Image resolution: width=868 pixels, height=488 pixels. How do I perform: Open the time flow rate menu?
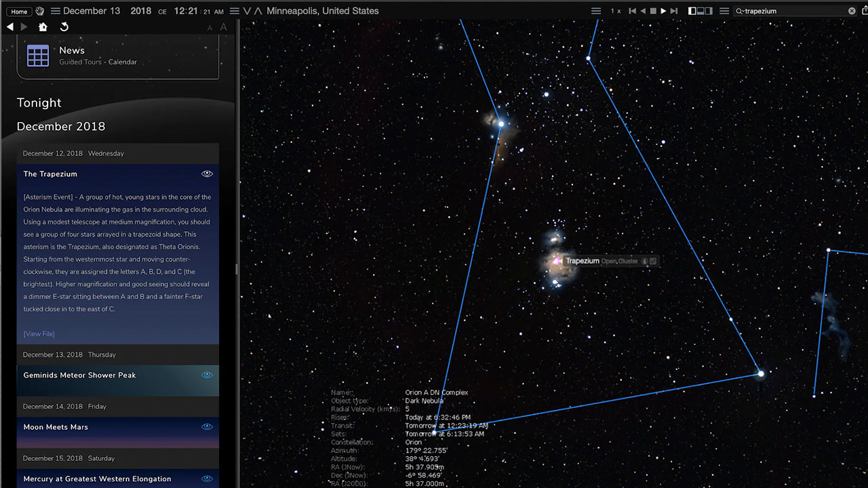coord(596,11)
